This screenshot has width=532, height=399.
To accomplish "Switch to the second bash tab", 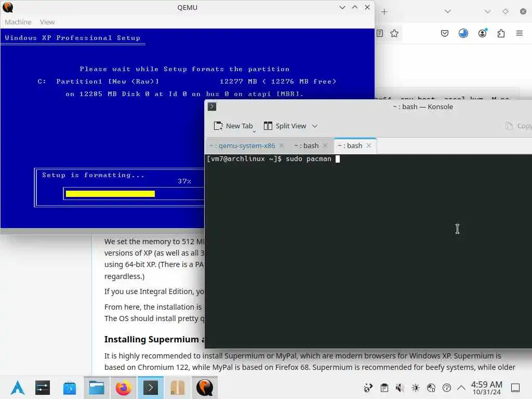I will click(307, 145).
